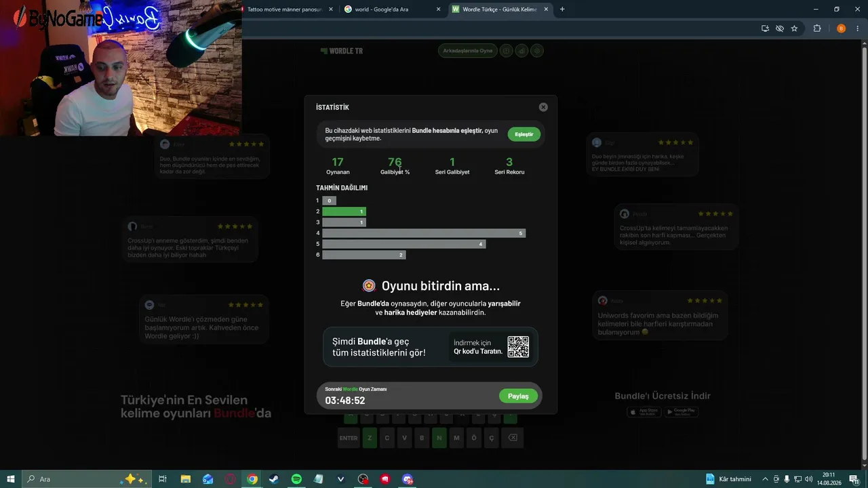Screen dimensions: 868x488
Task: Download Bundle from the Google Play badge
Action: point(681,411)
